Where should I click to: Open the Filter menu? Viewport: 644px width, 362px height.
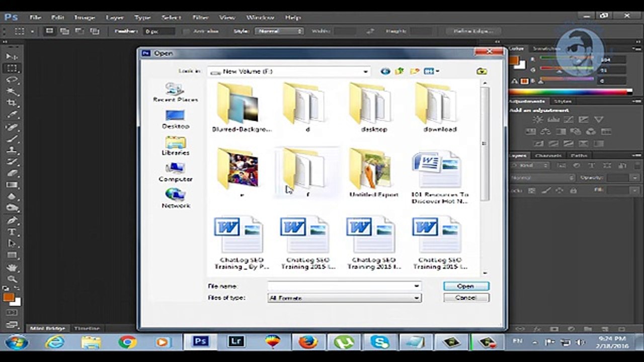point(200,17)
